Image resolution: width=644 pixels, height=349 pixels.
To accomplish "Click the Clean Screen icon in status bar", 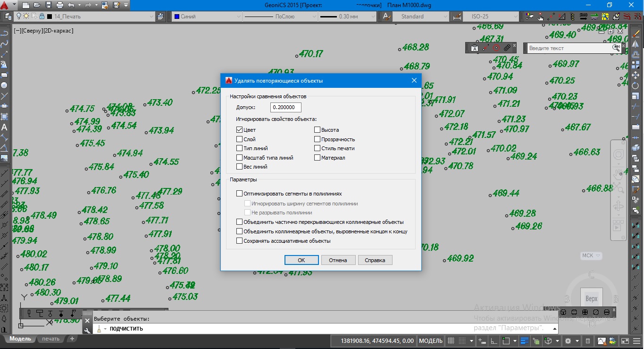I will (x=625, y=340).
